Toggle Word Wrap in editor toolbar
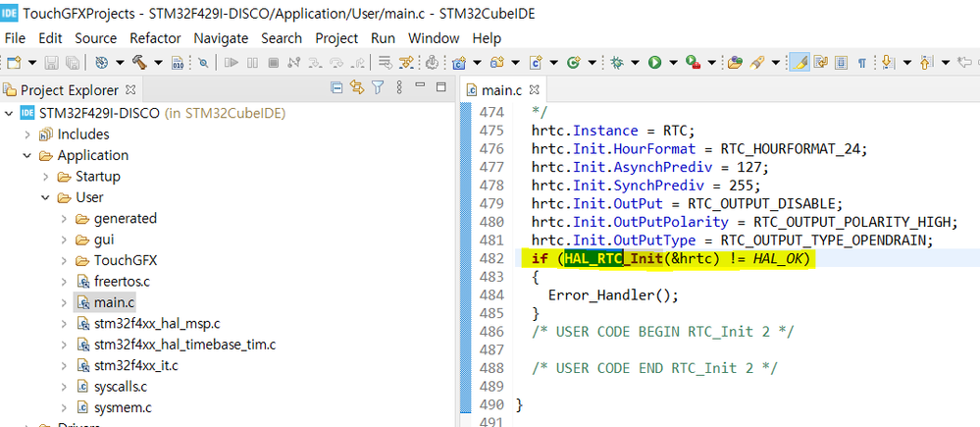980x427 pixels. point(821,63)
